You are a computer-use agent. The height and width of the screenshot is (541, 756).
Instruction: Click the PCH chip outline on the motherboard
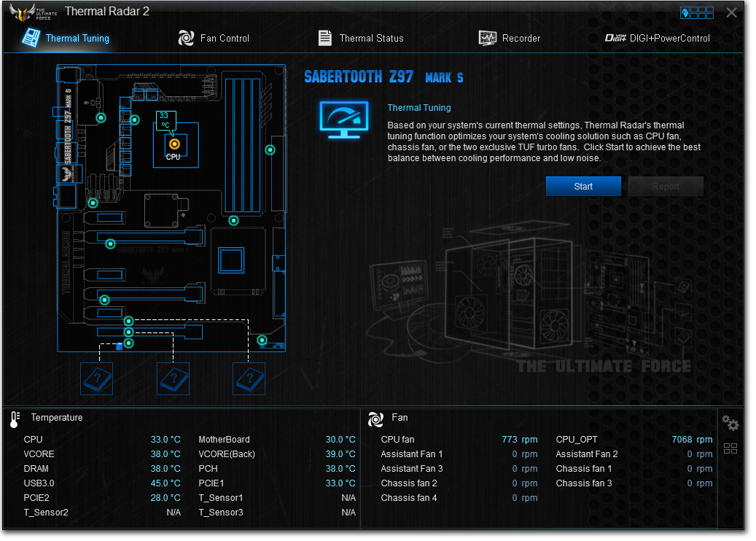(x=231, y=260)
